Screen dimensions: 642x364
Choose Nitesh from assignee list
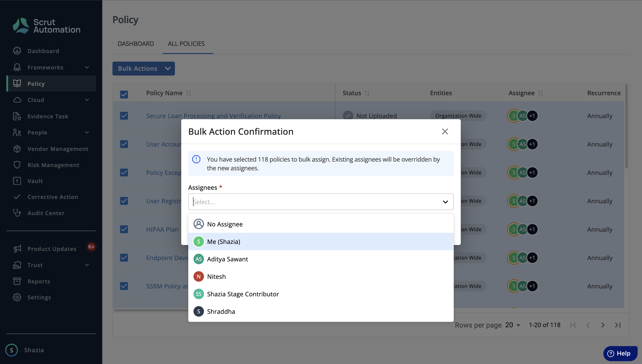[x=321, y=276]
